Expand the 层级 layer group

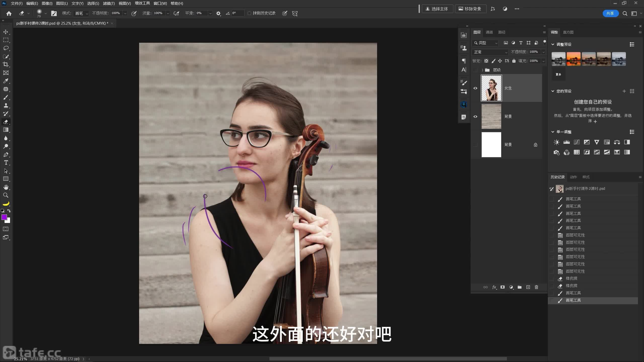click(482, 70)
